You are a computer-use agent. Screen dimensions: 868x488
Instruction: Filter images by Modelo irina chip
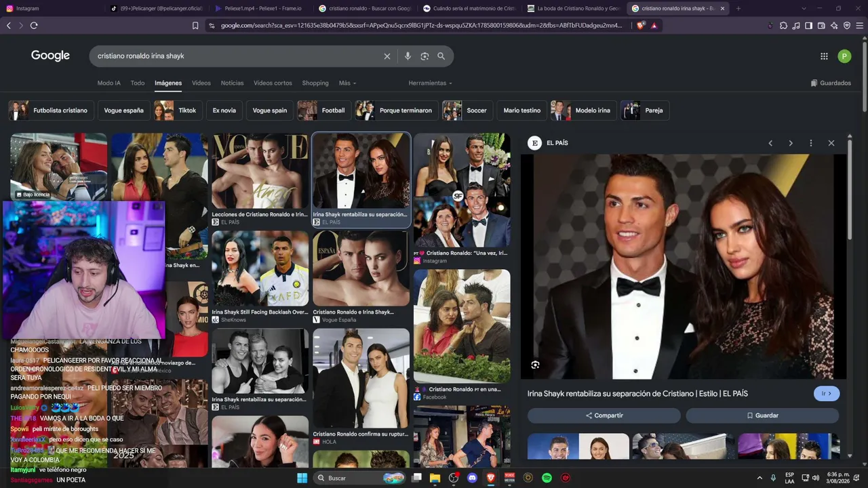[x=583, y=110]
